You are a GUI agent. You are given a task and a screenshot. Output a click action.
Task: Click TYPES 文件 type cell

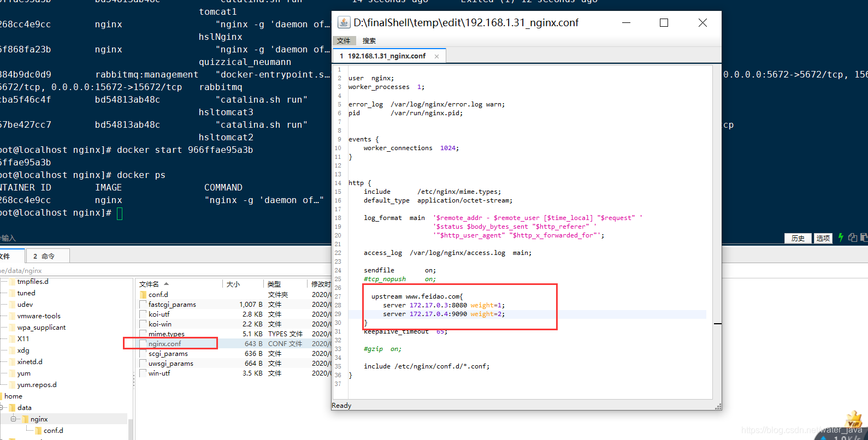[x=285, y=334]
